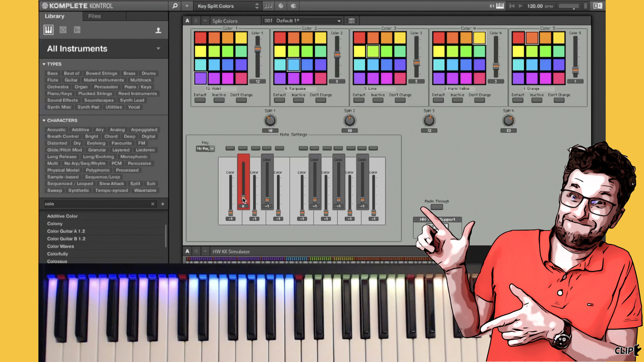644x362 pixels.
Task: Select 'Colony' in results list
Action: [55, 224]
